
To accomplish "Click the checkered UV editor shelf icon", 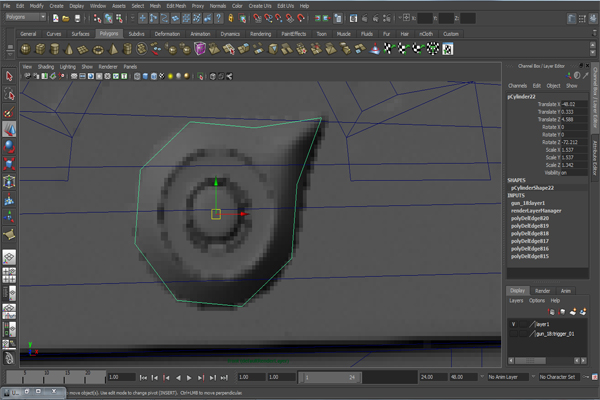I will click(448, 49).
